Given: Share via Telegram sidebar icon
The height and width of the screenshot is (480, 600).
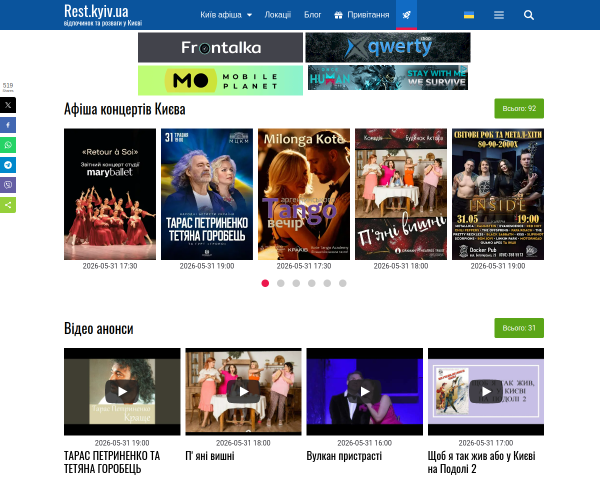Looking at the screenshot, I should pyautogui.click(x=8, y=165).
